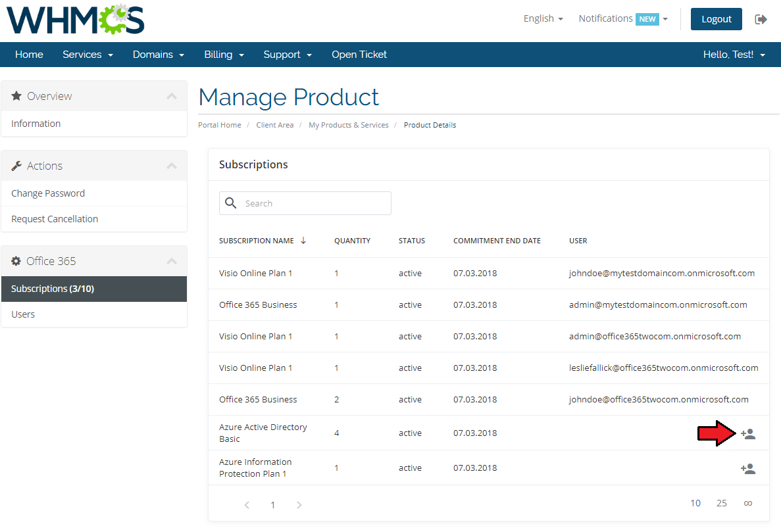The width and height of the screenshot is (781, 532).
Task: Click the Overview star icon
Action: click(x=16, y=96)
